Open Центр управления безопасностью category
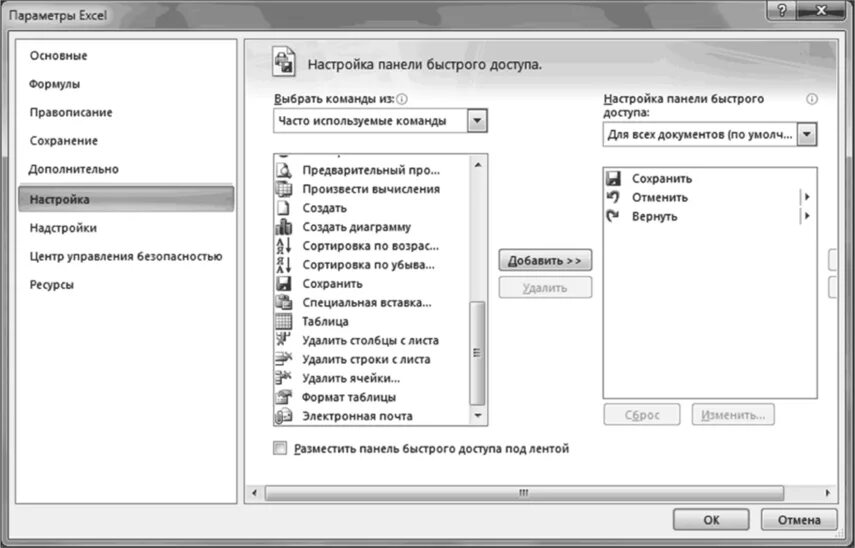Image resolution: width=855 pixels, height=548 pixels. tap(126, 256)
